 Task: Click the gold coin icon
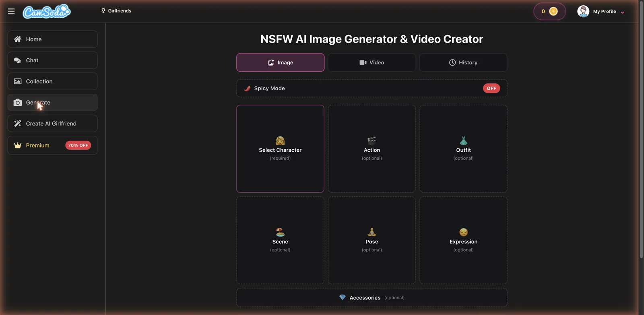[553, 11]
